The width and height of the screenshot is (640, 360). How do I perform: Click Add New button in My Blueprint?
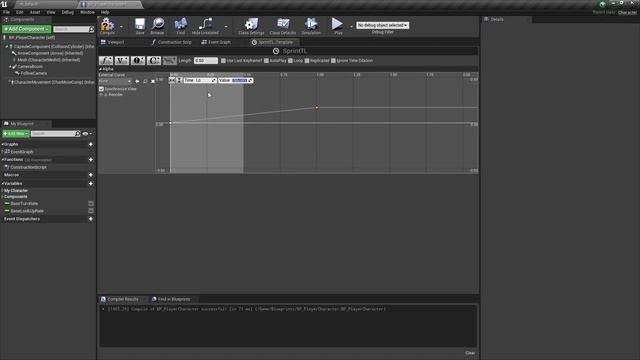(x=16, y=133)
